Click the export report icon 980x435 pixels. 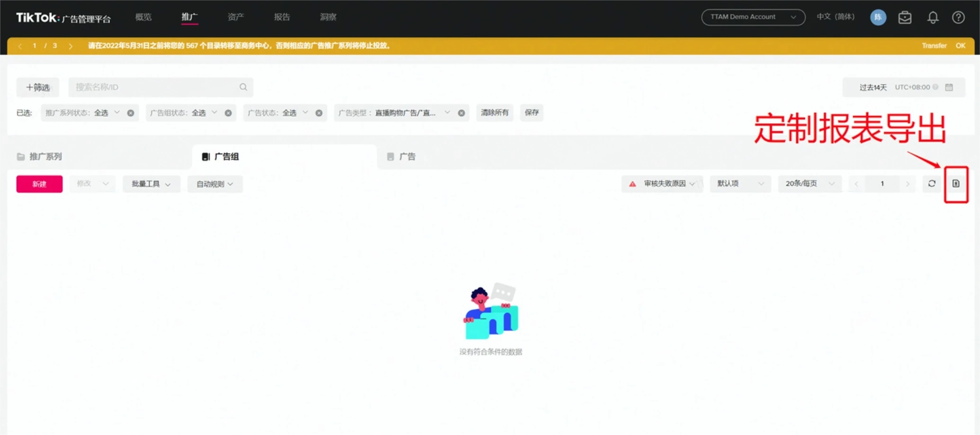tap(955, 184)
